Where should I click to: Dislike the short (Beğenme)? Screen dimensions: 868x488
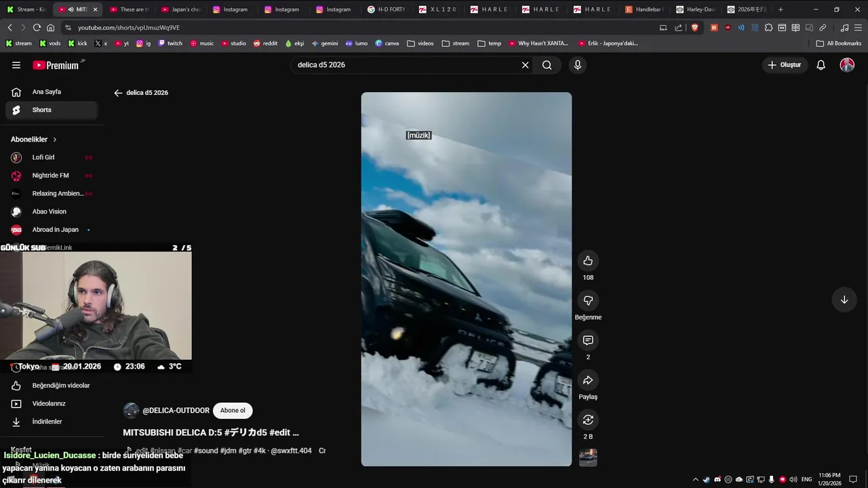pos(588,300)
